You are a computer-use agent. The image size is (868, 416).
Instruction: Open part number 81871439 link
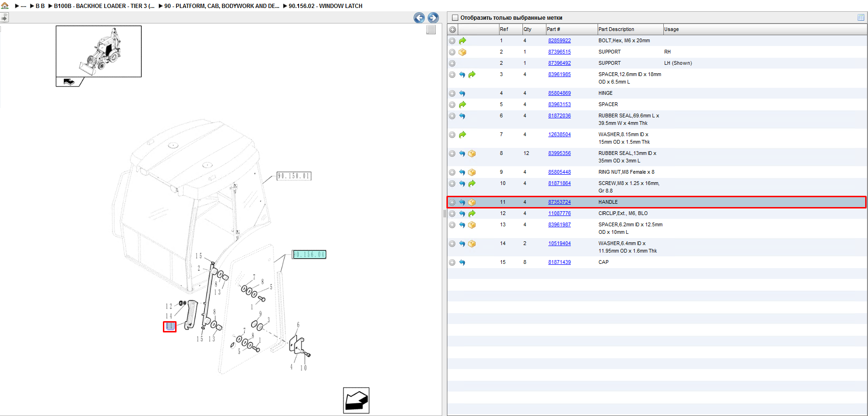[x=560, y=262]
